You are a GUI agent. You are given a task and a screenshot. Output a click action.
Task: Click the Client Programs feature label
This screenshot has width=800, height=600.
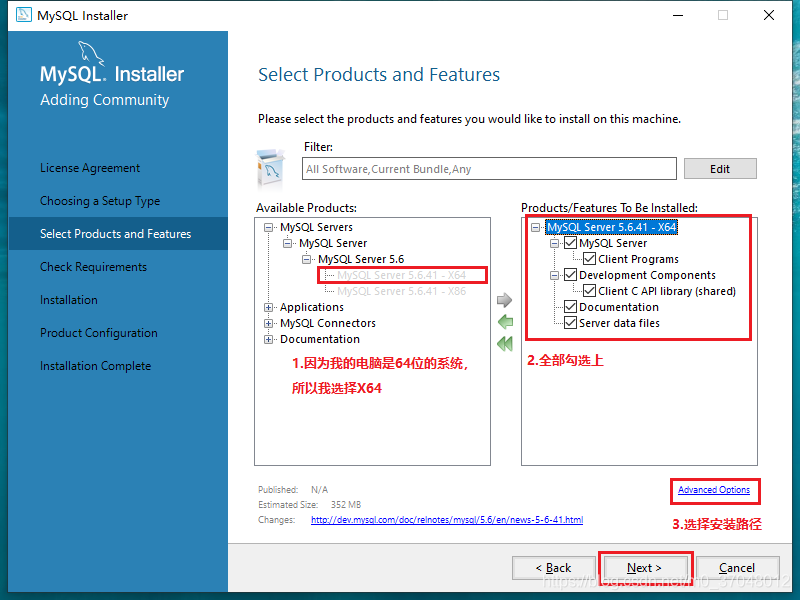click(x=638, y=259)
